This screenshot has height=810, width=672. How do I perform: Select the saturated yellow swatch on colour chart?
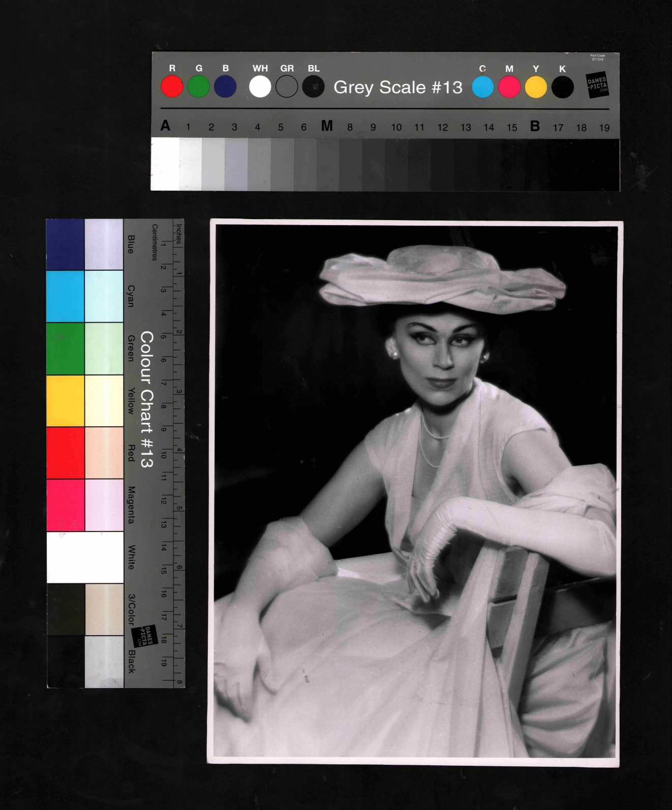65,400
